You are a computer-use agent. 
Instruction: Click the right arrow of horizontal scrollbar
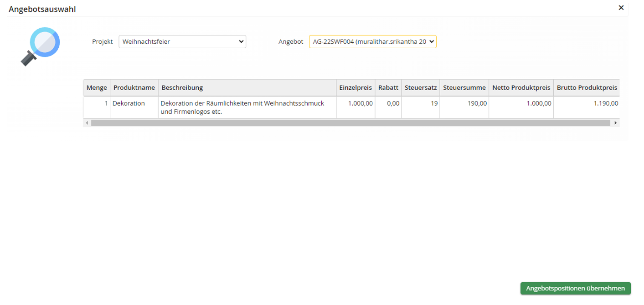(x=616, y=123)
